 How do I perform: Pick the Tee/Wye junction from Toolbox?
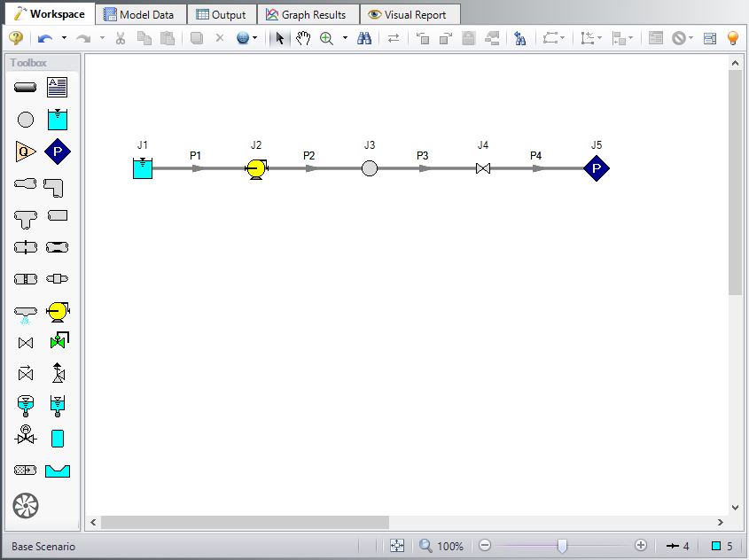click(26, 220)
